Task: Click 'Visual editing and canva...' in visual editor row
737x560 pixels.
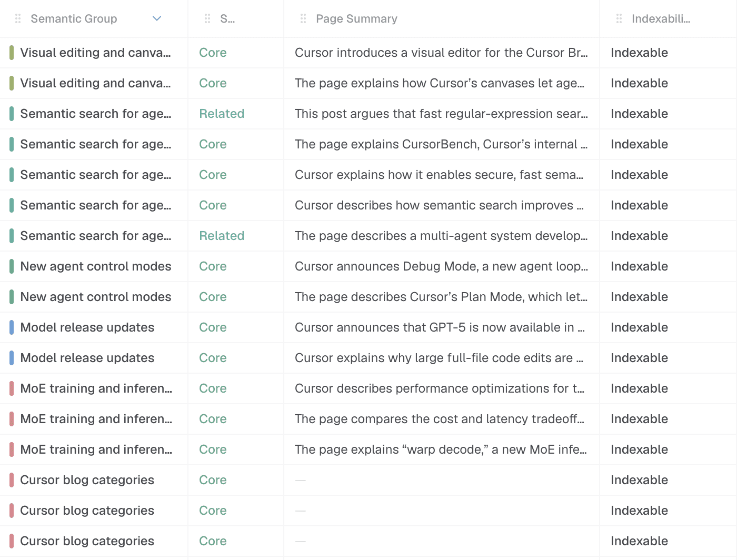Action: coord(95,53)
